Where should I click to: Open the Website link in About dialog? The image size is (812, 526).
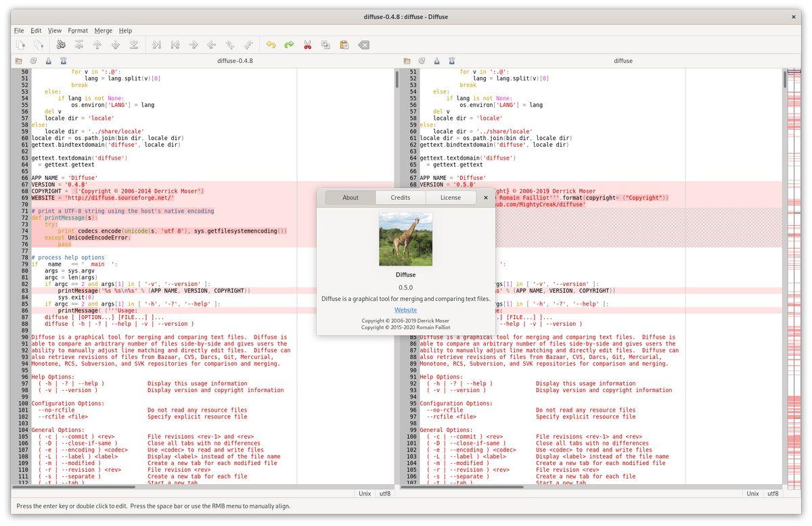pyautogui.click(x=405, y=310)
